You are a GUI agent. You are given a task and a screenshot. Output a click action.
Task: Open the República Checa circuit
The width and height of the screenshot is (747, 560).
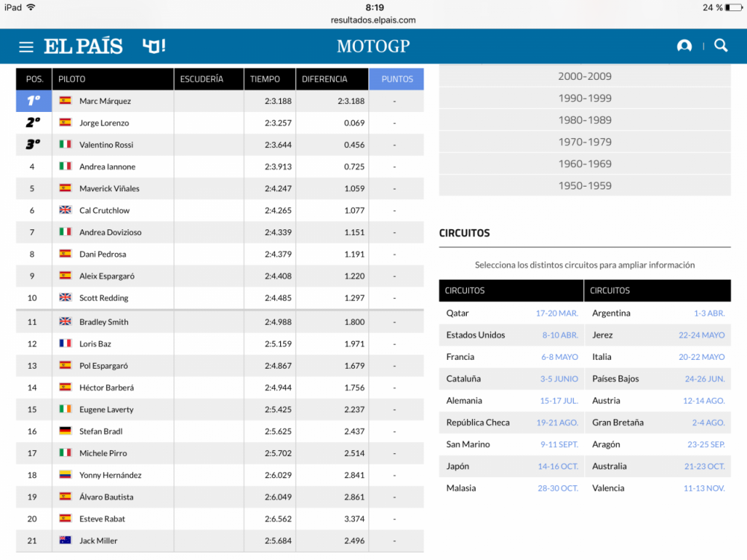(x=478, y=423)
